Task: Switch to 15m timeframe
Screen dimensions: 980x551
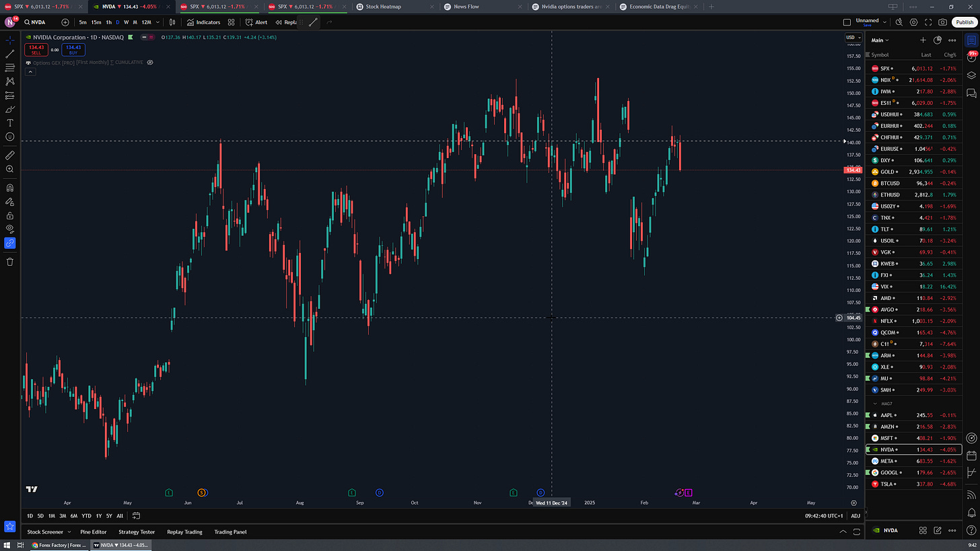Action: point(96,22)
